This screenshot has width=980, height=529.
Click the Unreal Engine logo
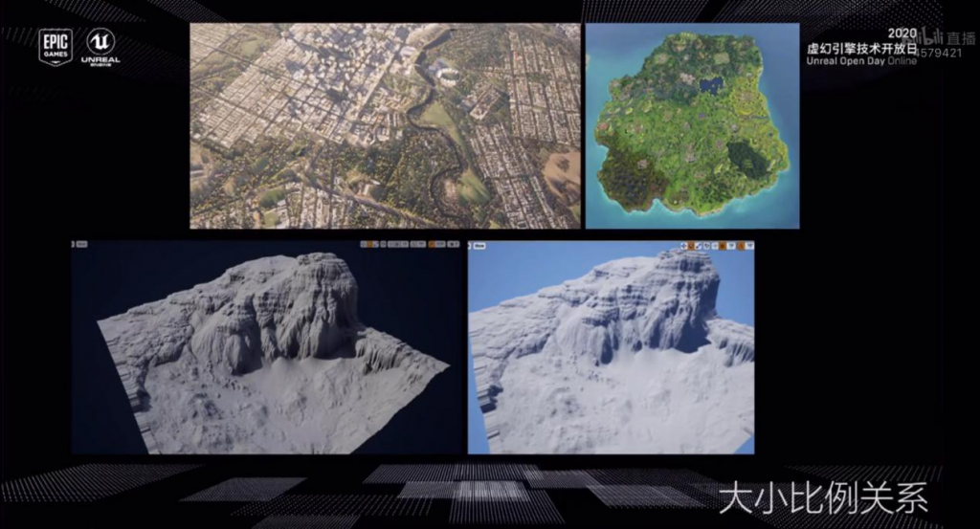pyautogui.click(x=100, y=47)
